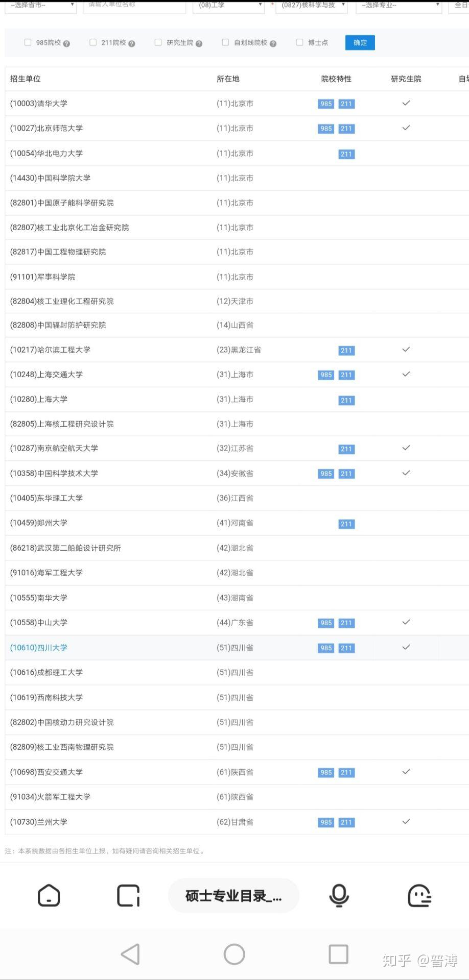Tap the 硕士专业目录 address bar
This screenshot has height=980, width=469.
pos(233,896)
